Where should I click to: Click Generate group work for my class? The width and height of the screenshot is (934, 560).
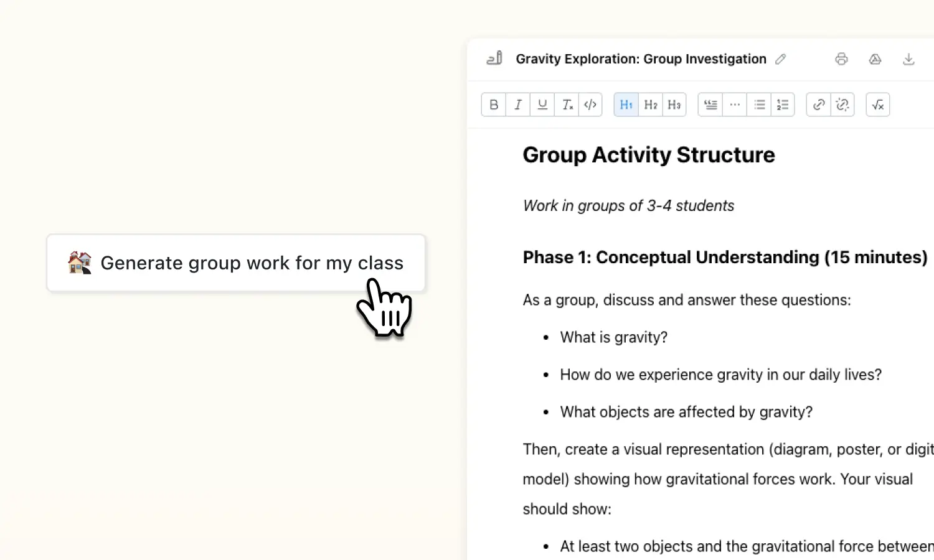coord(235,263)
